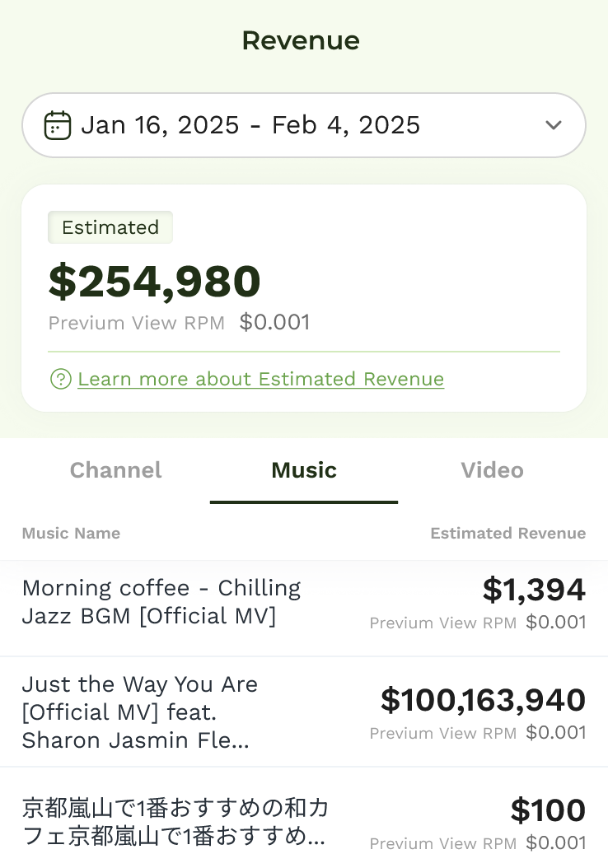Image resolution: width=608 pixels, height=868 pixels.
Task: Click the question mark help icon
Action: pos(60,379)
